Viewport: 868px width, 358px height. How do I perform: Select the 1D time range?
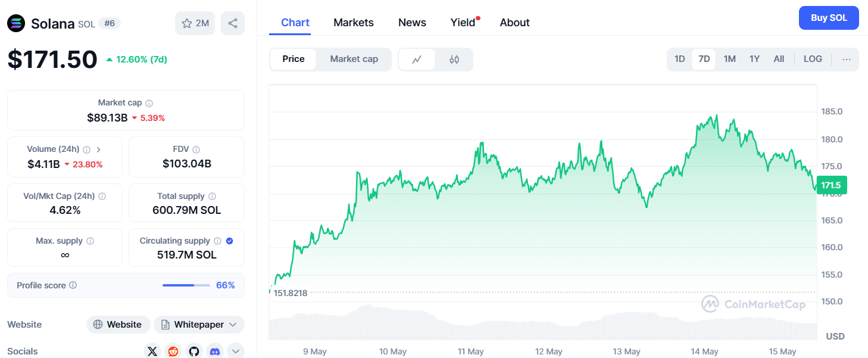[679, 59]
